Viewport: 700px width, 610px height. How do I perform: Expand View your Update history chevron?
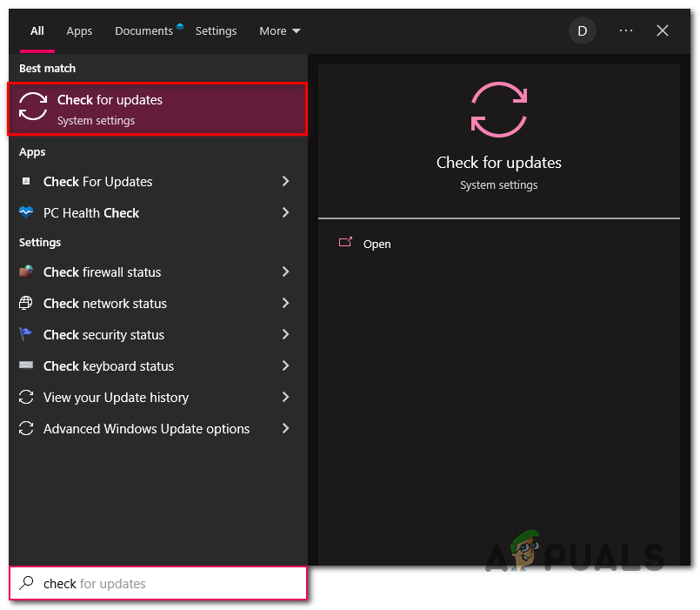click(286, 397)
